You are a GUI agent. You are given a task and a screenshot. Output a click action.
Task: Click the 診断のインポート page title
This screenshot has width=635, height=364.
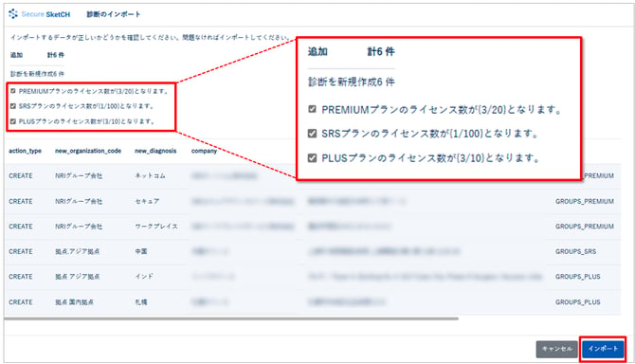pyautogui.click(x=114, y=14)
